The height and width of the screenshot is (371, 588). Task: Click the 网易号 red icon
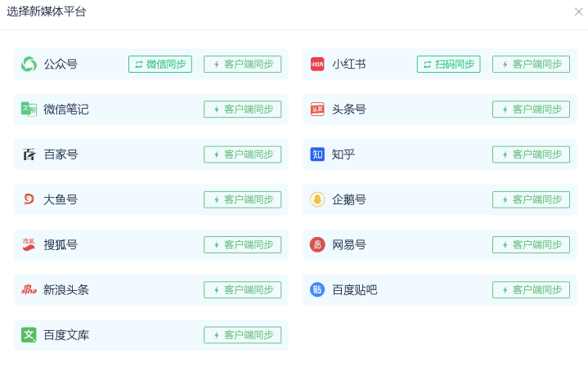click(x=317, y=244)
